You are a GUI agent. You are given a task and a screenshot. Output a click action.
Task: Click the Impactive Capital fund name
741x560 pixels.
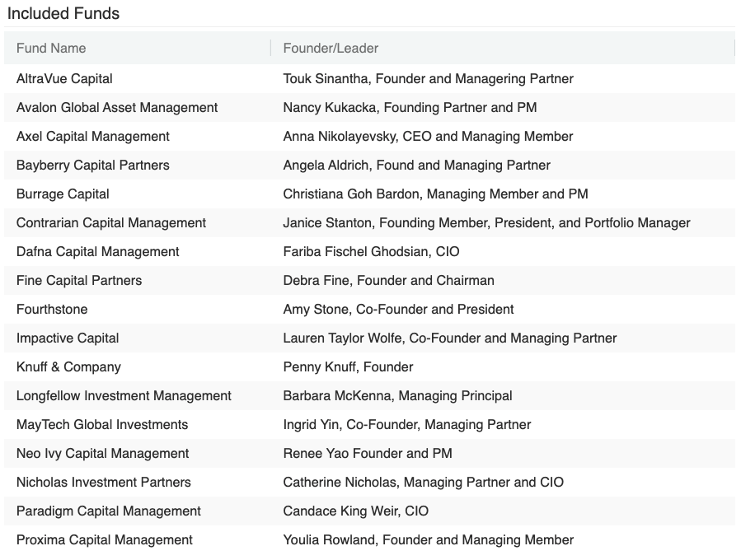(68, 338)
